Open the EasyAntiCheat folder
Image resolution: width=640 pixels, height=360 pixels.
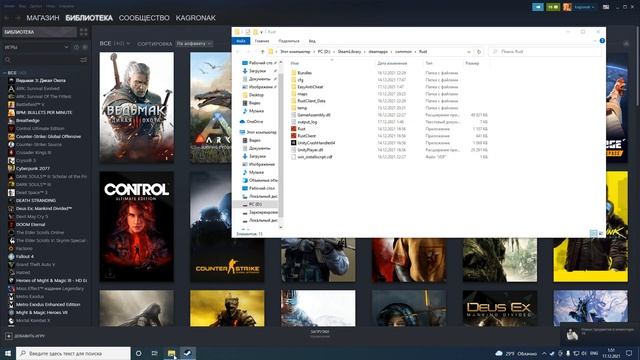[310, 87]
